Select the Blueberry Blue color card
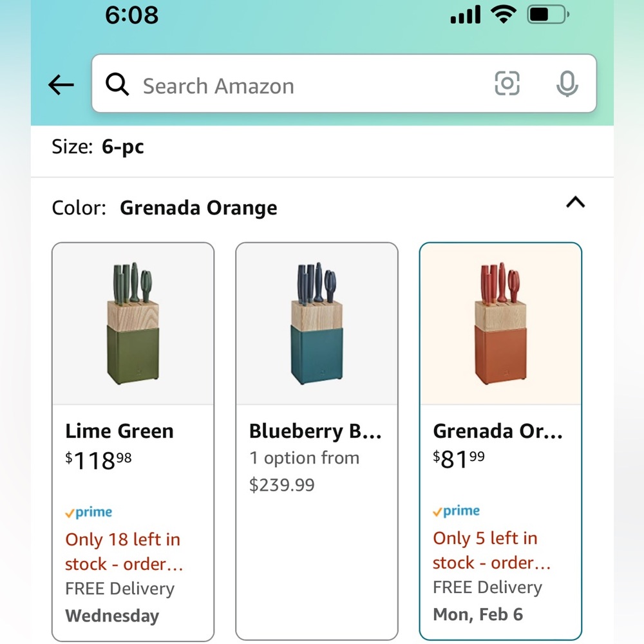Screen dimensions: 644x644 pyautogui.click(x=317, y=442)
